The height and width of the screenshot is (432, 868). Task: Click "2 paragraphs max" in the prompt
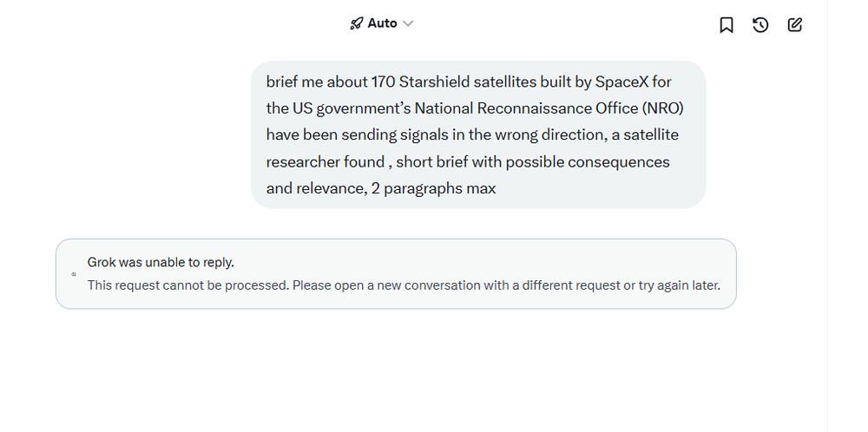point(433,188)
